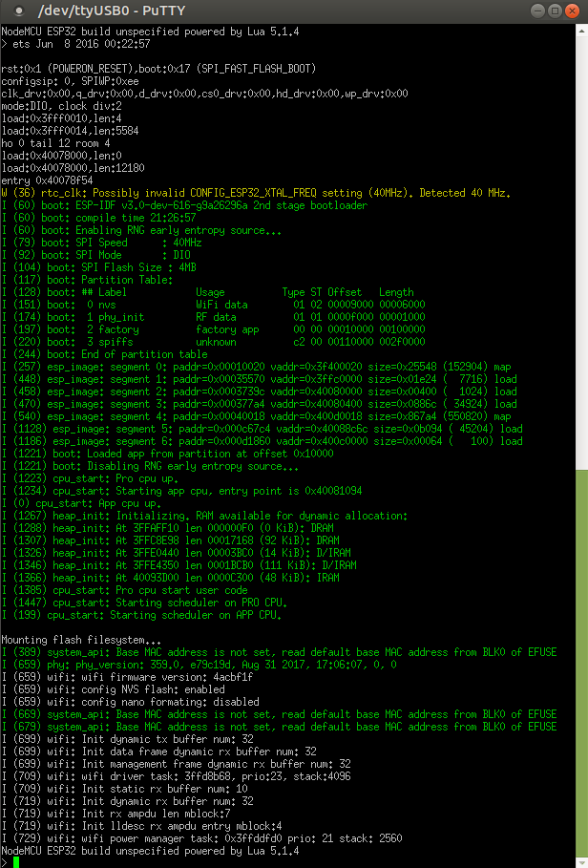Click the 'Partition Table:' line
This screenshot has height=868, width=588.
87,280
